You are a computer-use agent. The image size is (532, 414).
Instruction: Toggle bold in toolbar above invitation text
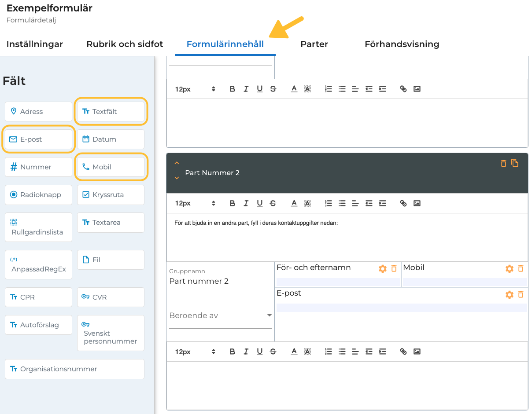coord(232,203)
